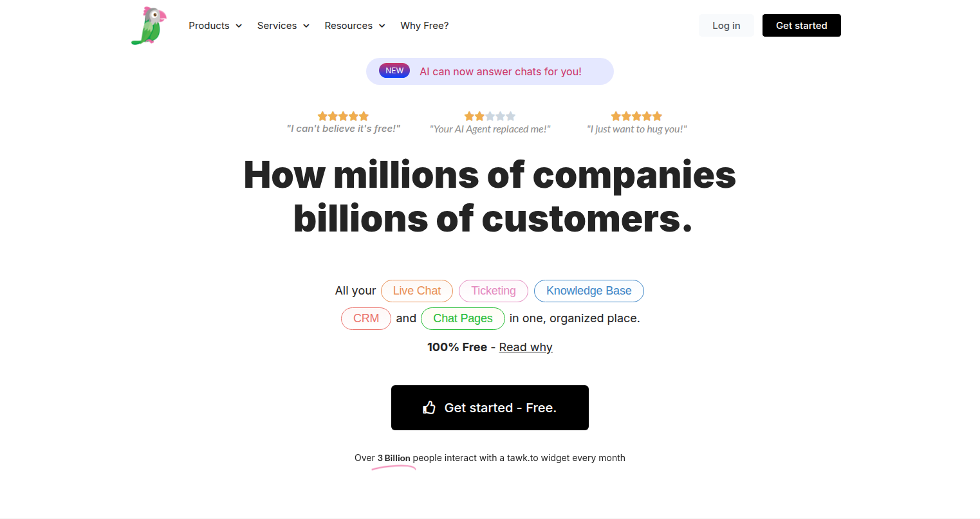The height and width of the screenshot is (519, 980).
Task: Select the Live Chat pill
Action: (x=417, y=291)
